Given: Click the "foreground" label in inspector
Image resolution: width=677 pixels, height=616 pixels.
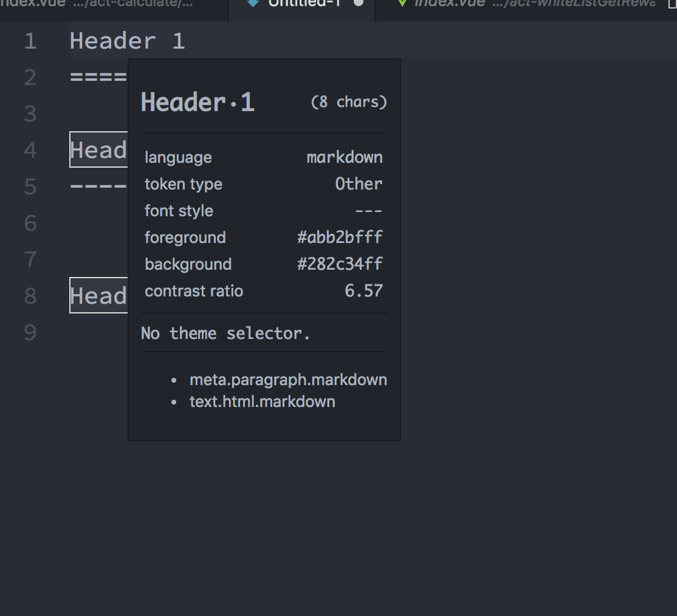Looking at the screenshot, I should [185, 238].
